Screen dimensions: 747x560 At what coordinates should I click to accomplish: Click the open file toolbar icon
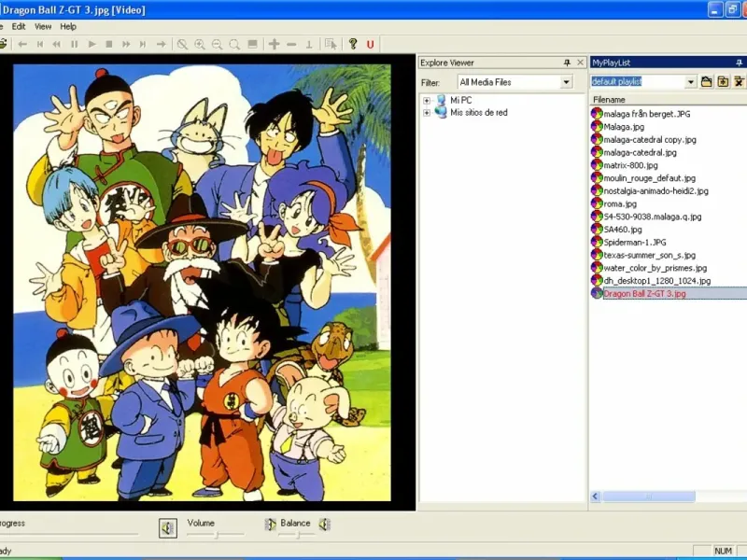point(3,44)
